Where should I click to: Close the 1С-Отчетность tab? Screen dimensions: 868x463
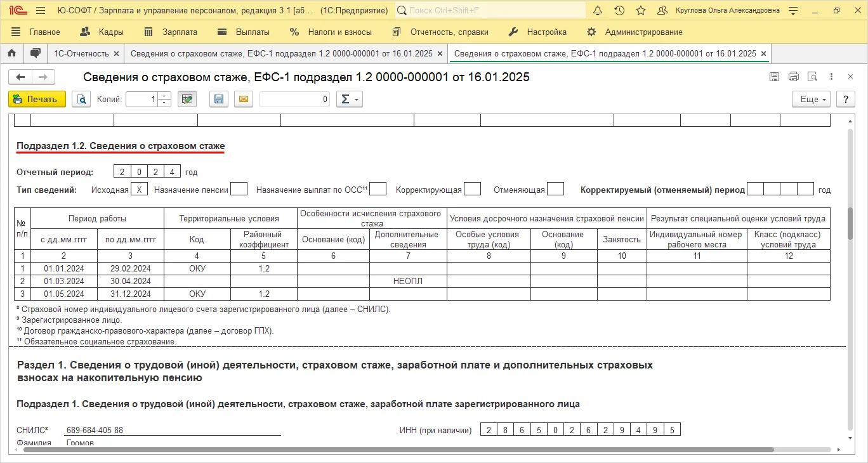(x=116, y=54)
